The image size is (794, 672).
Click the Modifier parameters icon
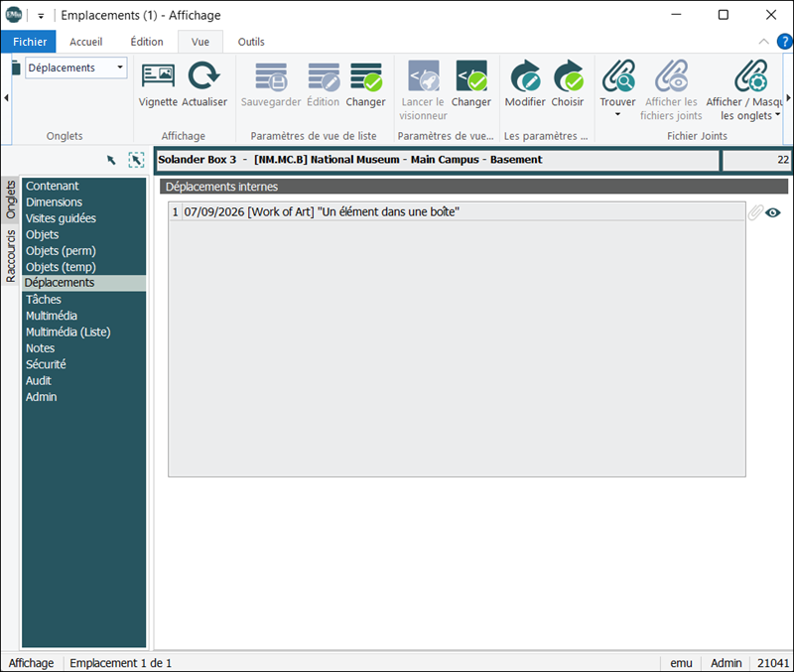tap(525, 76)
